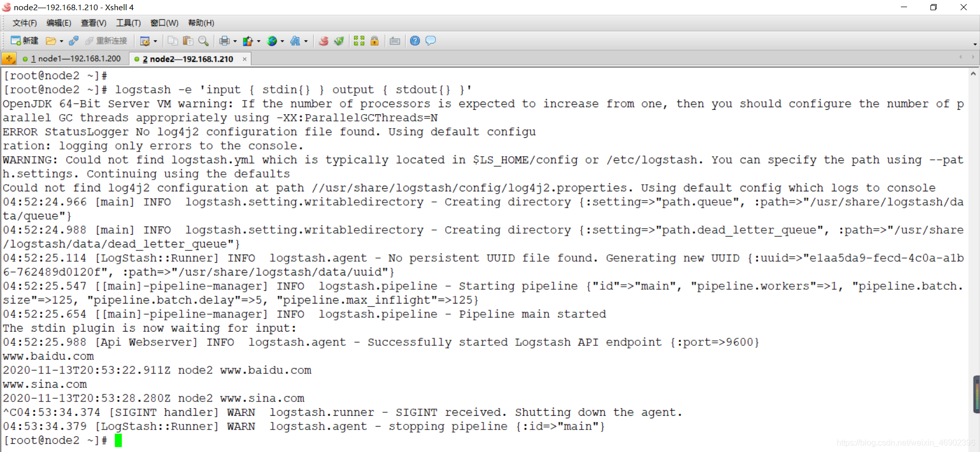Open the 工具(T) menu
Screen dimensions: 980x452
coord(128,23)
